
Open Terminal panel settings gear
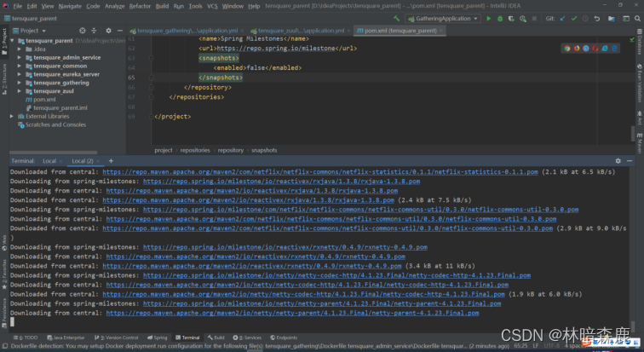click(x=618, y=161)
